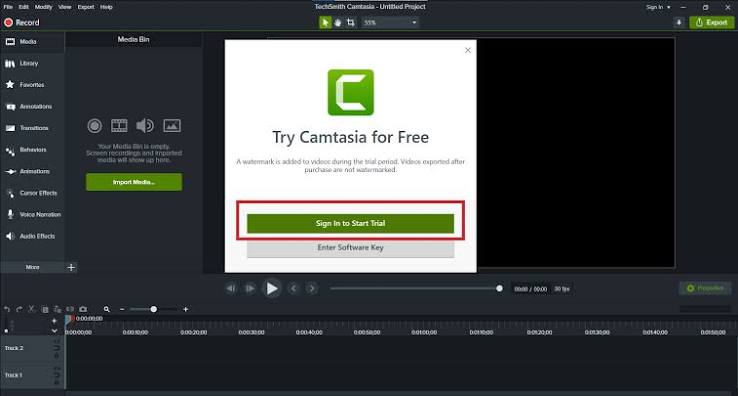Click the next frame step-forward button
Viewport: 738px width, 396px height.
[x=250, y=289]
